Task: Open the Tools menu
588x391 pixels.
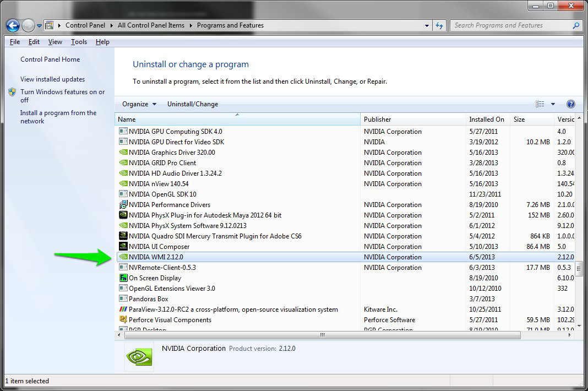Action: (x=79, y=42)
